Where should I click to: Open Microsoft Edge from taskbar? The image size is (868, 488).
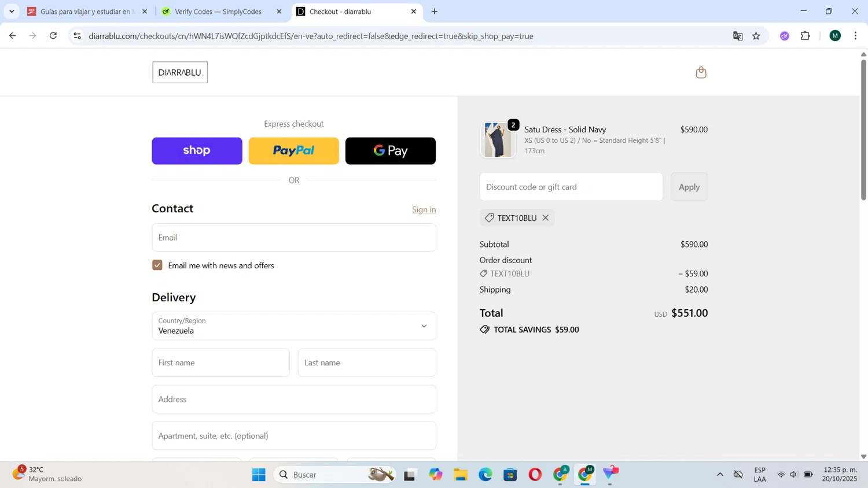pyautogui.click(x=486, y=475)
